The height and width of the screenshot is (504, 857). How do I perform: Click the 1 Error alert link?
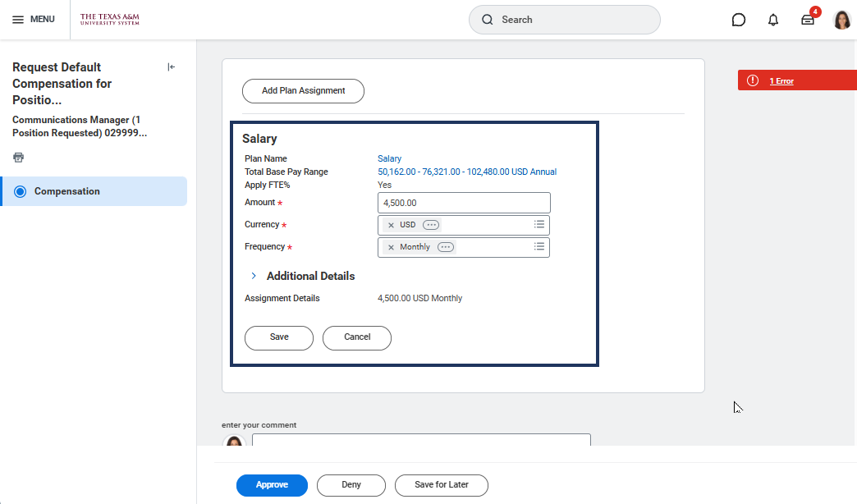click(x=781, y=80)
